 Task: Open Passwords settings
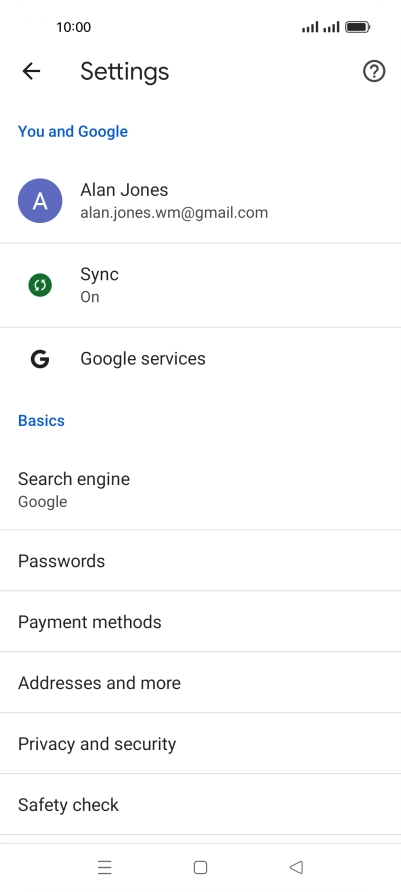pos(200,561)
